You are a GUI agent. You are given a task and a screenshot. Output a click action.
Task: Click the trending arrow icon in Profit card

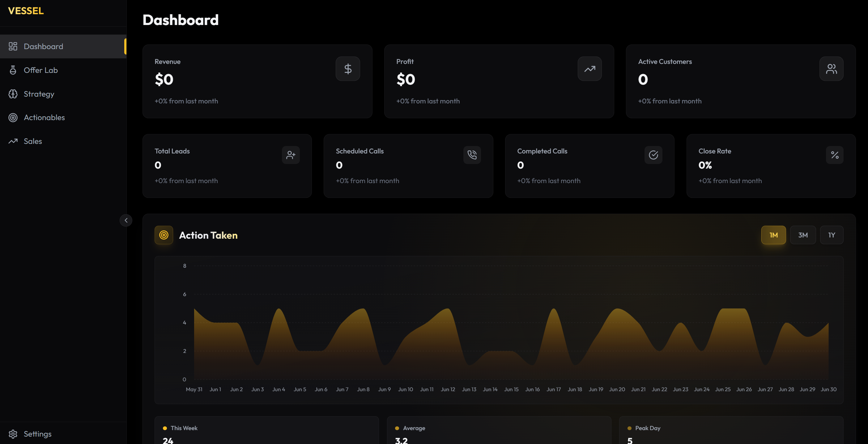[589, 69]
